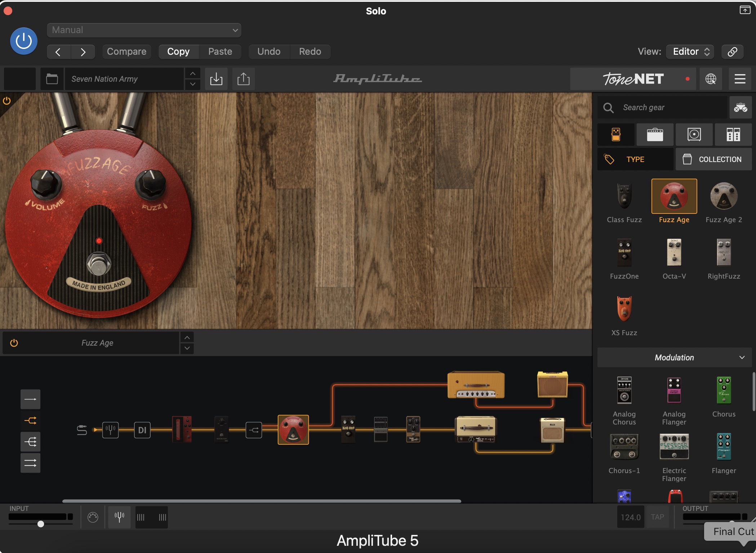The width and height of the screenshot is (756, 553).
Task: Step to next gear below Fuzz Age bar
Action: tap(187, 349)
